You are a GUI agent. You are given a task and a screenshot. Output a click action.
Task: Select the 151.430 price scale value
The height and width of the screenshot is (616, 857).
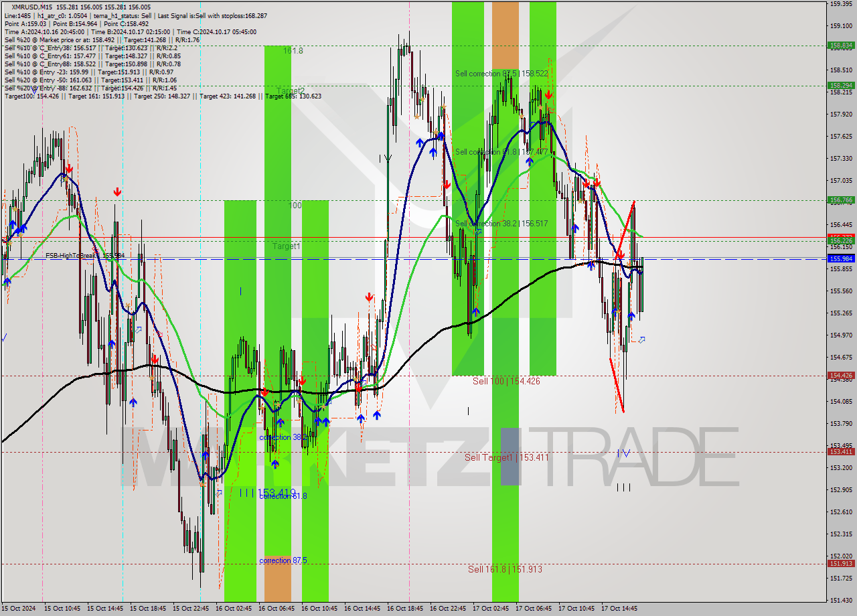840,600
